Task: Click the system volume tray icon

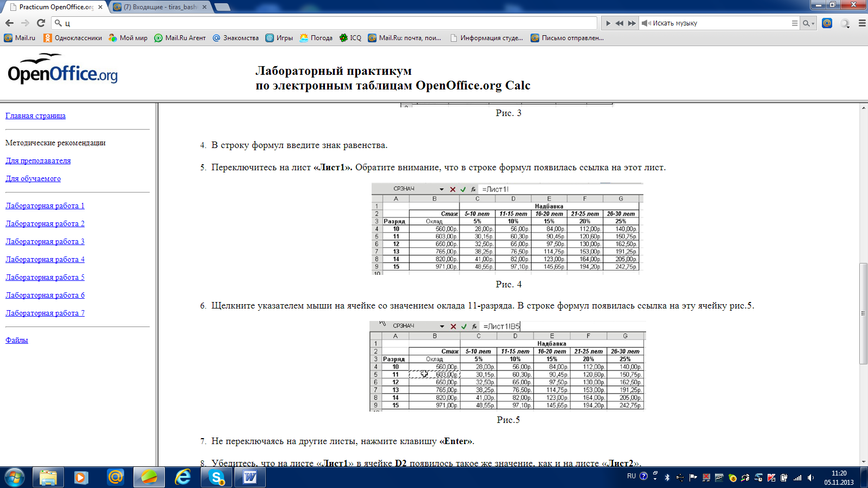Action: coord(810,478)
